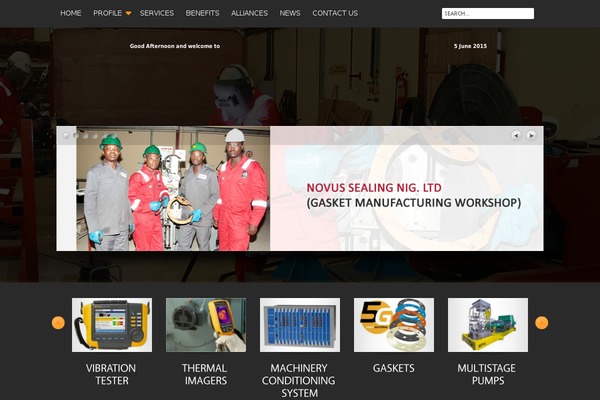The height and width of the screenshot is (400, 600).
Task: Click the Good Afternoon welcome text
Action: coord(175,46)
